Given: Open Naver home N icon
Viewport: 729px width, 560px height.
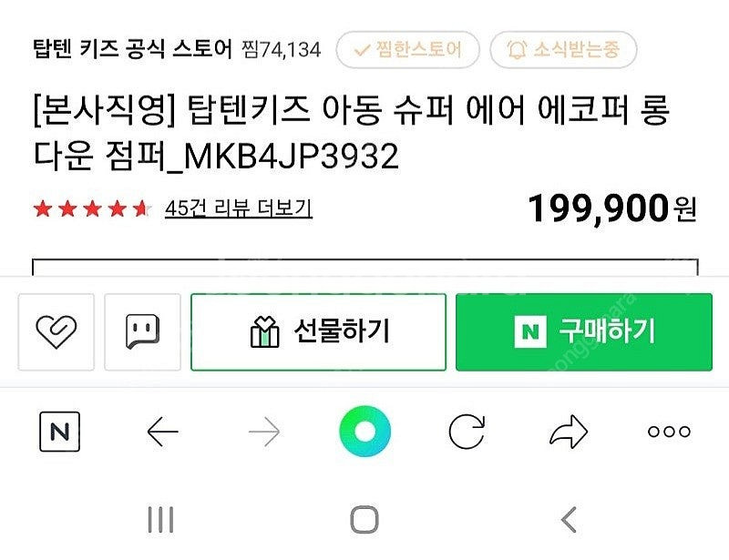Looking at the screenshot, I should (59, 432).
